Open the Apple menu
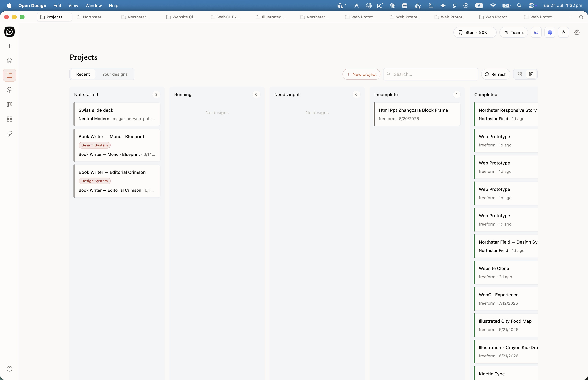 9,5
